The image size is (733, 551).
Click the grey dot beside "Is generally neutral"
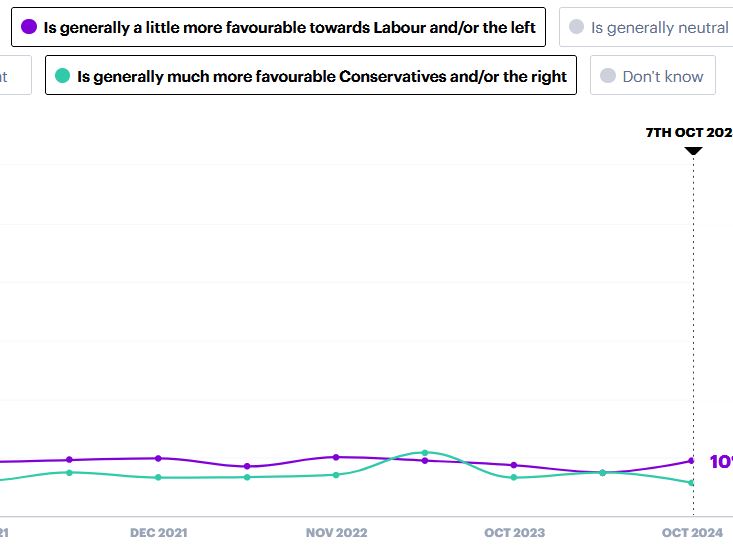pos(577,27)
